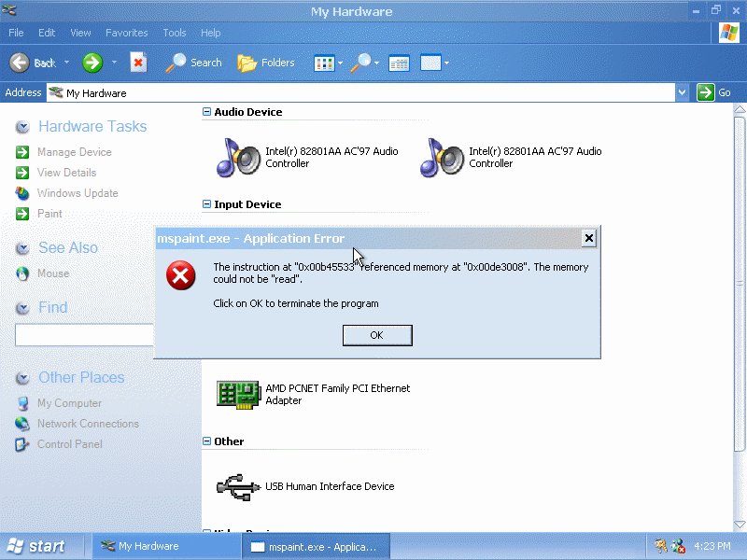The height and width of the screenshot is (560, 747).
Task: Open the Paint link in Hardware Tasks
Action: click(49, 214)
